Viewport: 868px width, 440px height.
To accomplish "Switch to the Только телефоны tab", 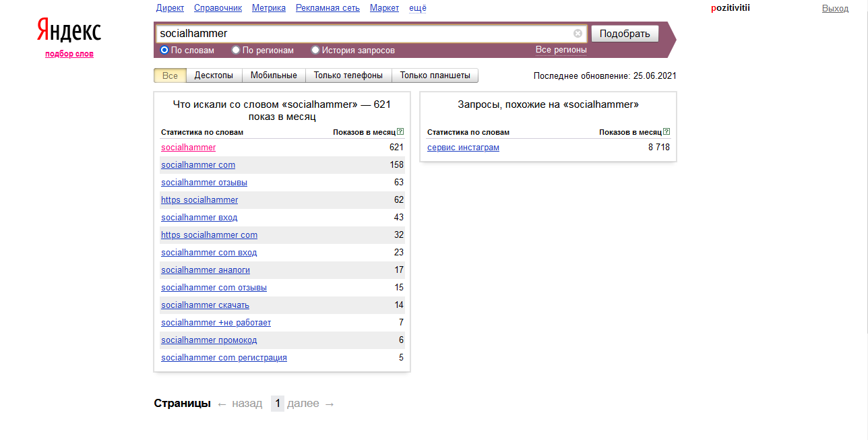I will tap(348, 75).
